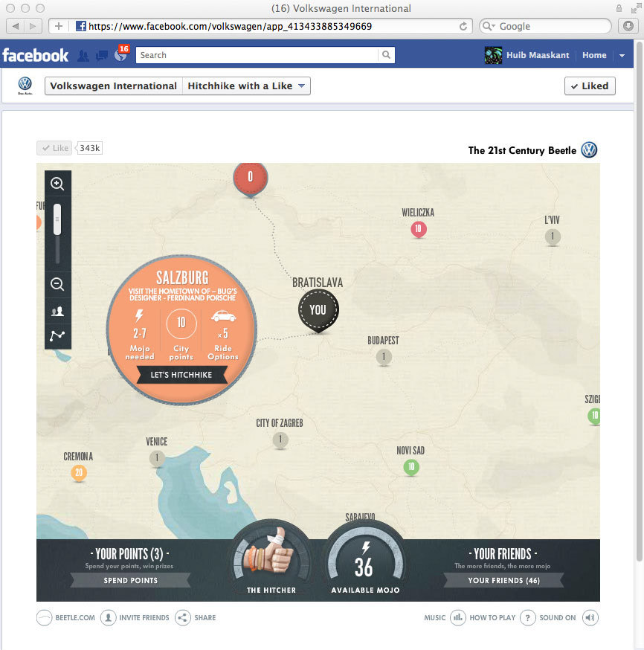Show travelled route icon in map toolbar
This screenshot has width=644, height=650.
pos(57,335)
